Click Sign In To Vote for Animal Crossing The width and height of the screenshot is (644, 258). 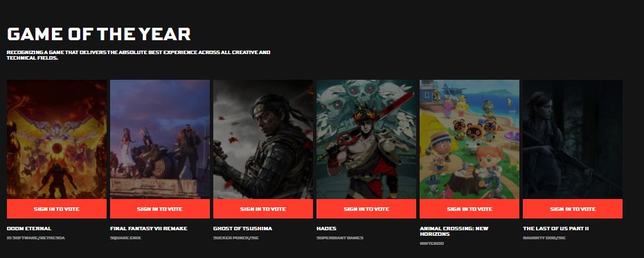pos(469,209)
